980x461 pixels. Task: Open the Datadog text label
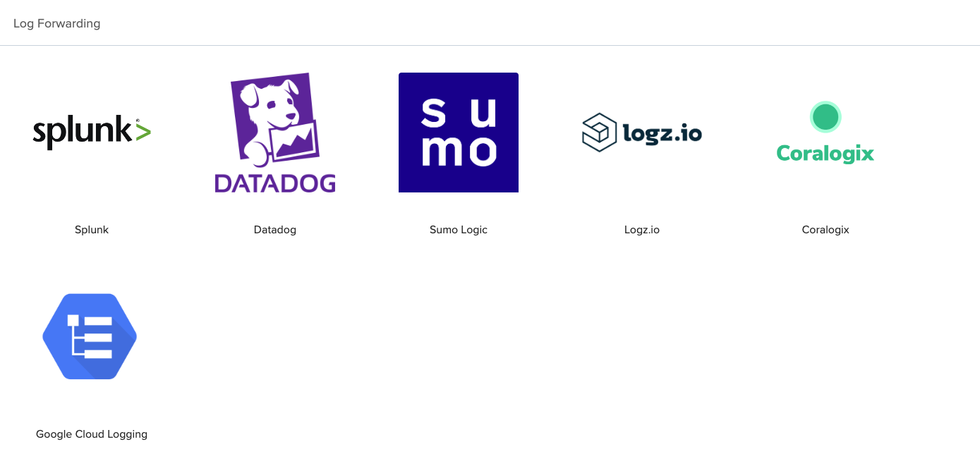(275, 230)
